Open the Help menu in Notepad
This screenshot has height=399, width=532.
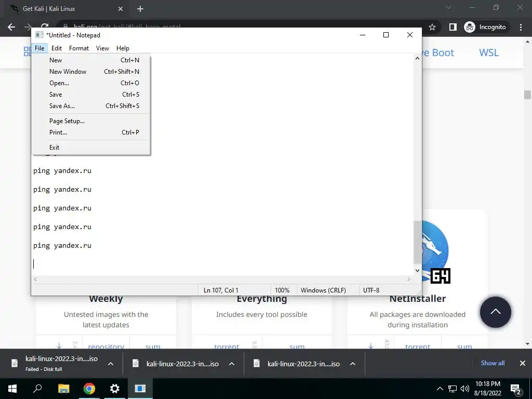pos(123,48)
